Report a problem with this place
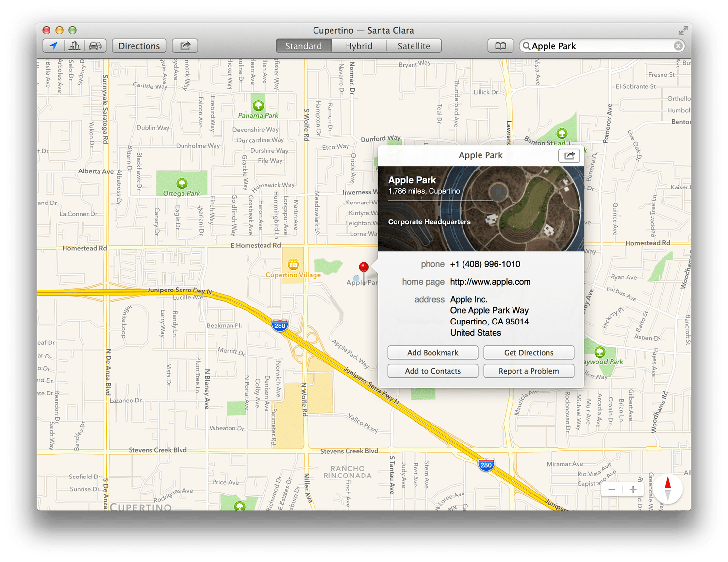The height and width of the screenshot is (562, 728). pyautogui.click(x=529, y=371)
